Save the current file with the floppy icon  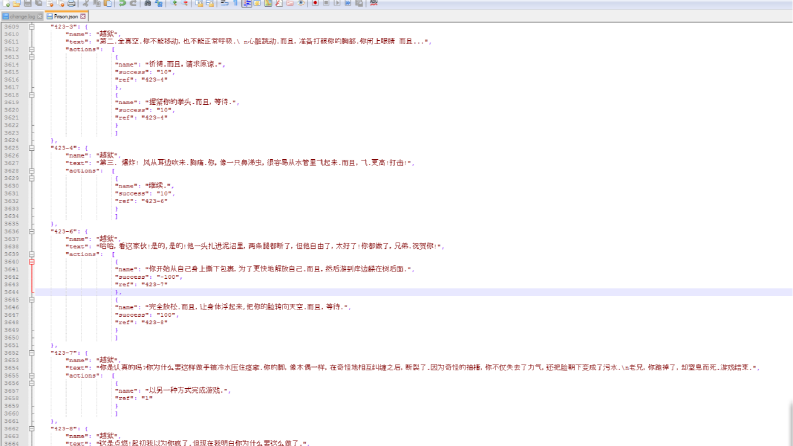[28, 3]
